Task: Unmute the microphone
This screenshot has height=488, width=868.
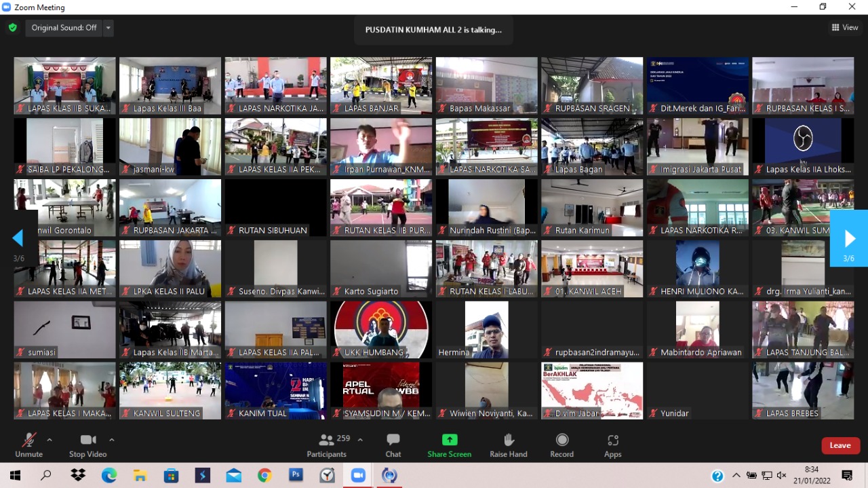Action: tap(29, 445)
